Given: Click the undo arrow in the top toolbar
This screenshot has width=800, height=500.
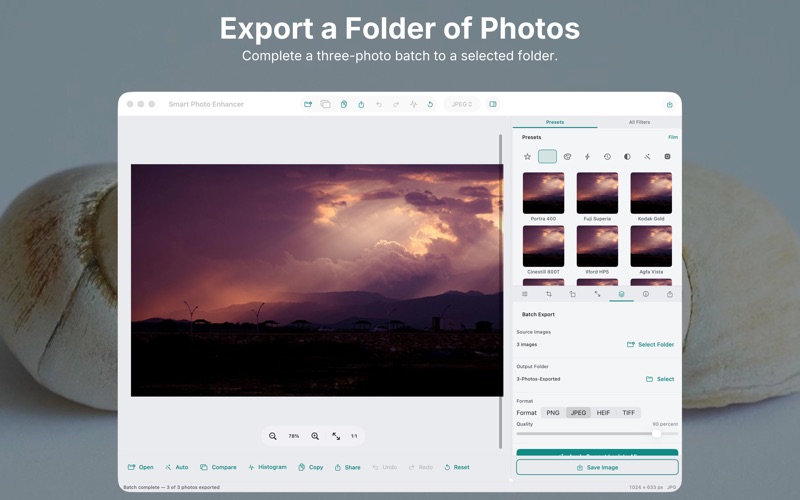Looking at the screenshot, I should tap(379, 104).
